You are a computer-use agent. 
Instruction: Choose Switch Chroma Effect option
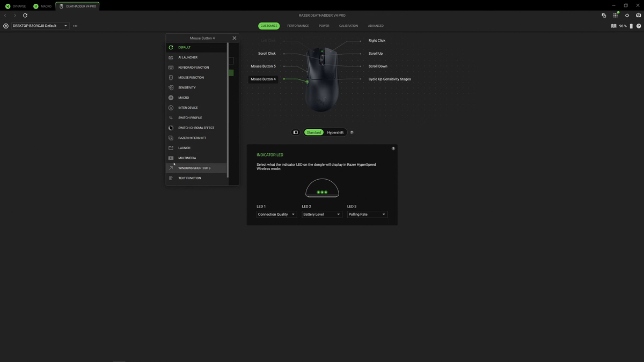coord(196,128)
